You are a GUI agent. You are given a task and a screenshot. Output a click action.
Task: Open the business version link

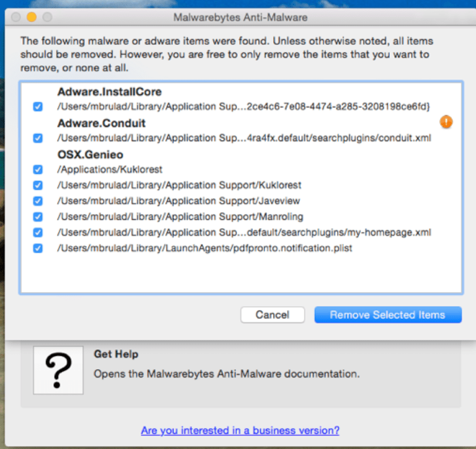[240, 430]
